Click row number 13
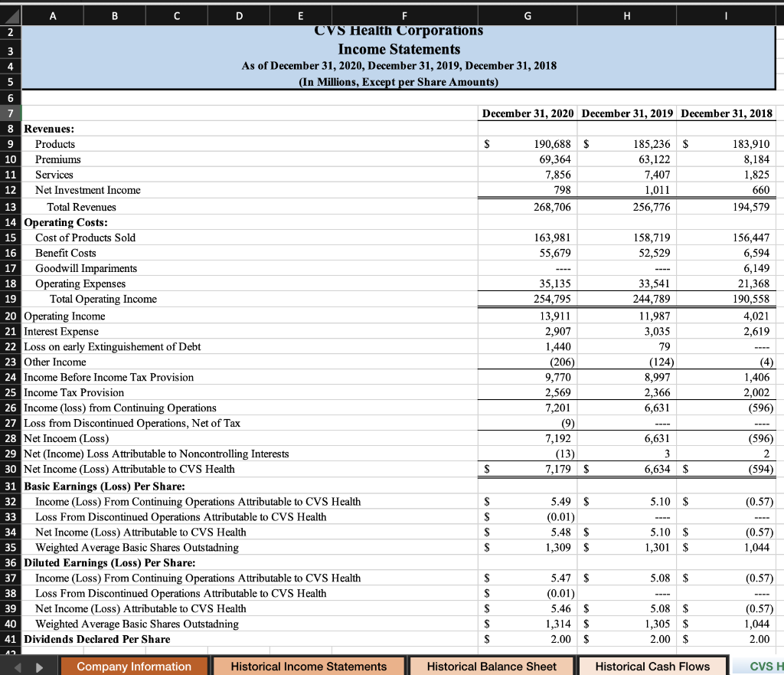 tap(11, 206)
